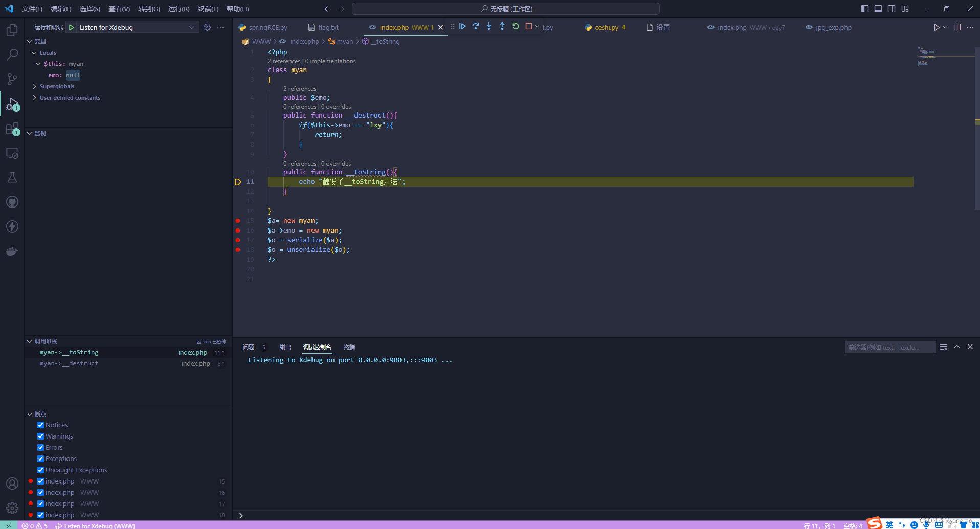This screenshot has width=980, height=529.
Task: Collapse the $this: myan variable
Action: 38,64
